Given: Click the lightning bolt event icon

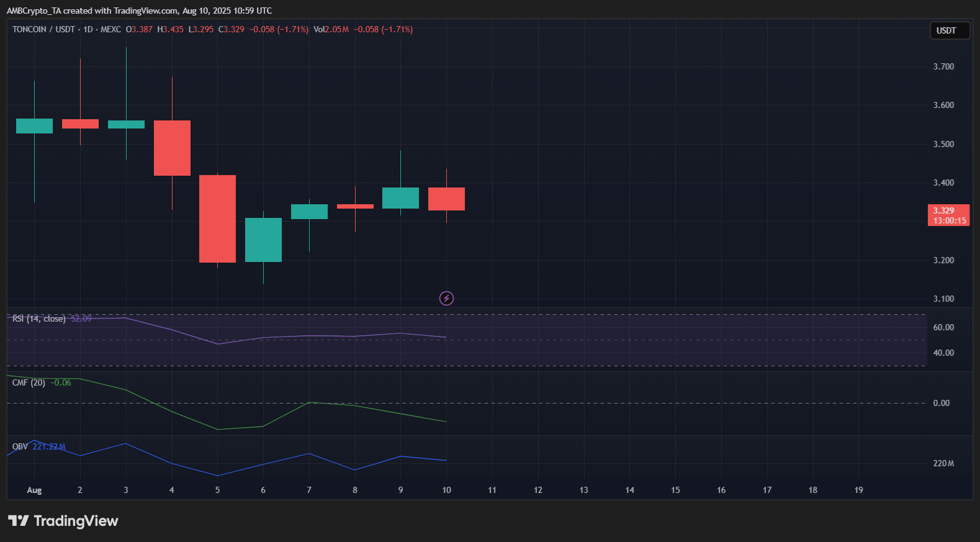Looking at the screenshot, I should (x=446, y=299).
